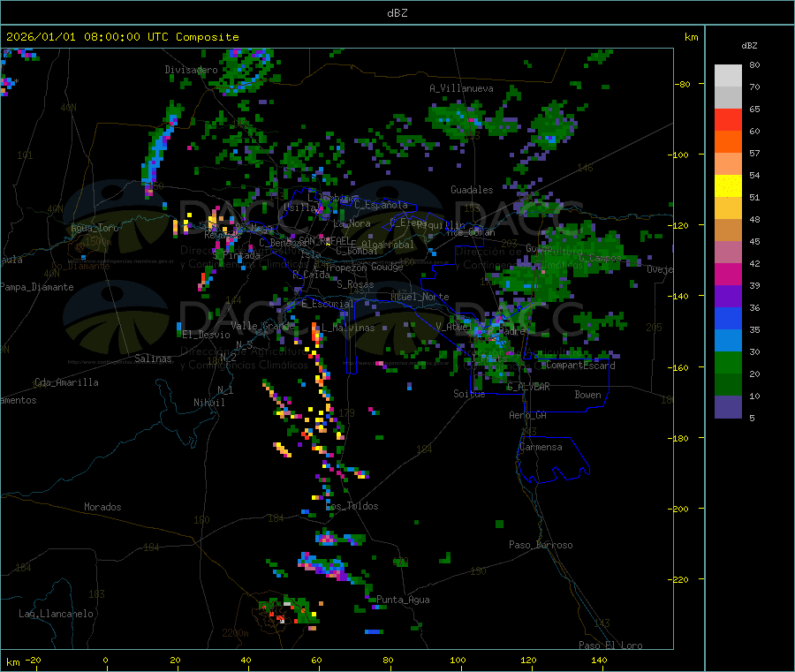Click the 'A_Villanueva' map label

coord(461,88)
